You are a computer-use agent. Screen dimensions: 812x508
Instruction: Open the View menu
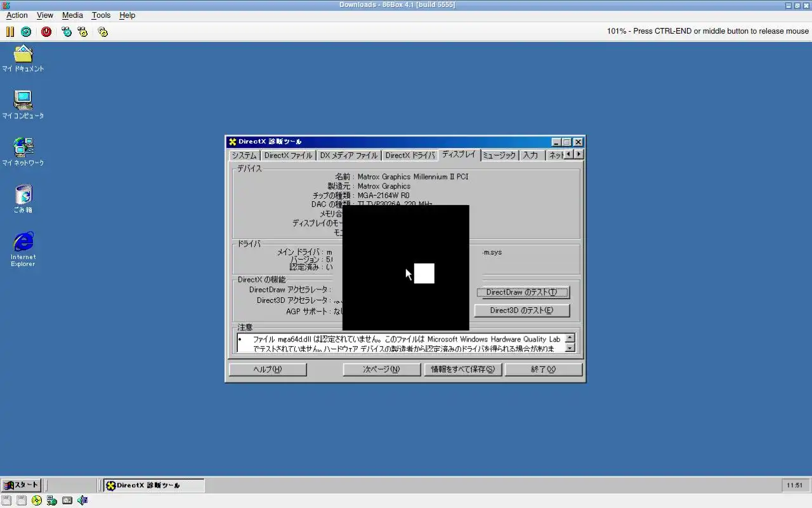pyautogui.click(x=44, y=15)
